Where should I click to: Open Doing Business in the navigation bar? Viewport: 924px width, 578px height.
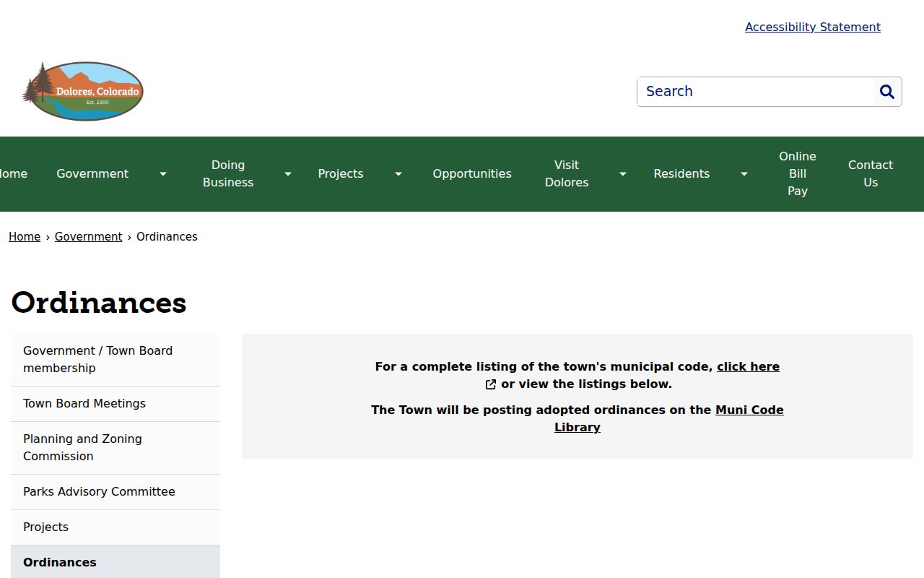click(x=228, y=174)
